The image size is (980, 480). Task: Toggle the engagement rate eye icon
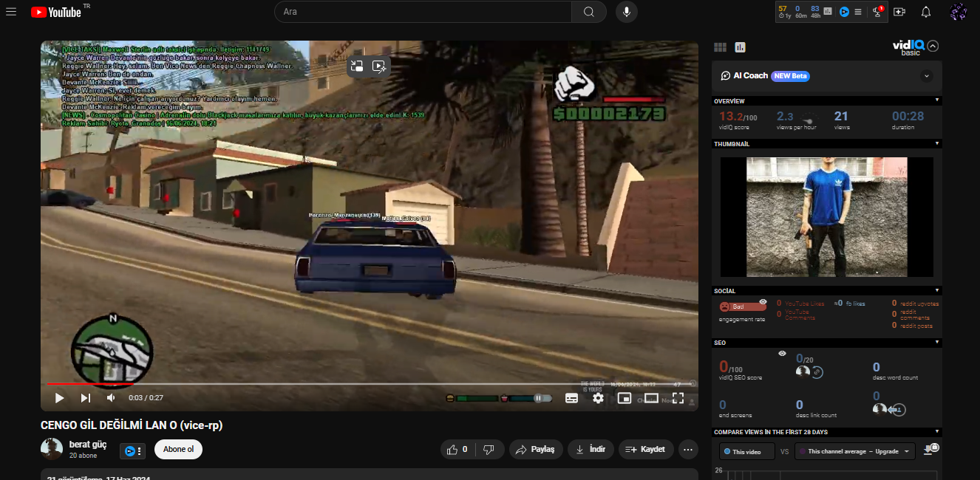[x=763, y=302]
